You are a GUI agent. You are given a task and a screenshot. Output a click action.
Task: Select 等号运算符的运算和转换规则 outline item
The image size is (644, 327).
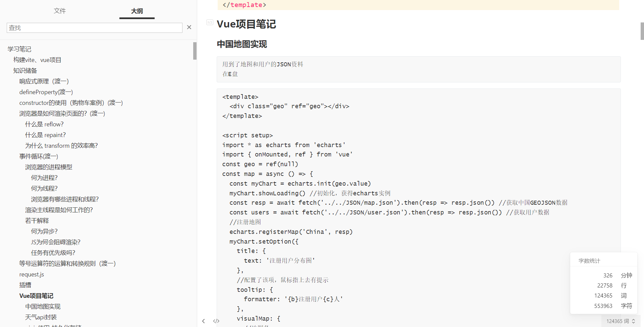coord(67,264)
